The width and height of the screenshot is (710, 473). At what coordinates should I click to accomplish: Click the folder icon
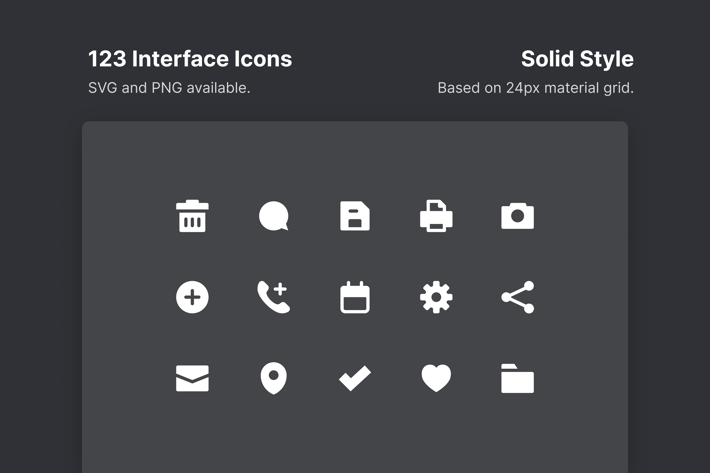[518, 378]
